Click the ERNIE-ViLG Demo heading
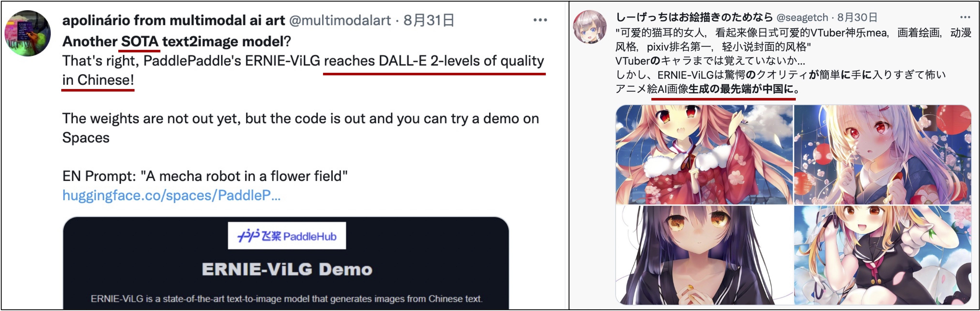This screenshot has height=311, width=980. (x=287, y=269)
